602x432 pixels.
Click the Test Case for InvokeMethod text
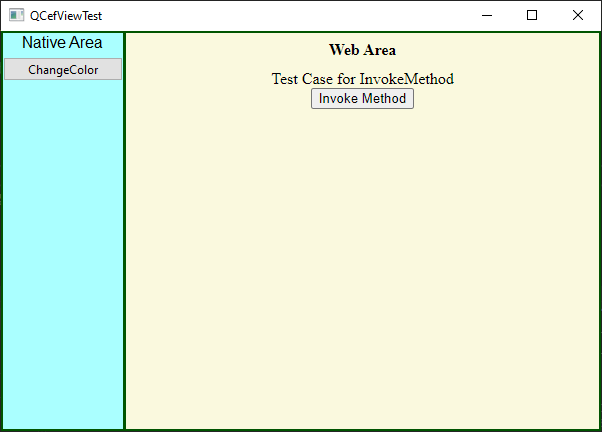(x=362, y=79)
